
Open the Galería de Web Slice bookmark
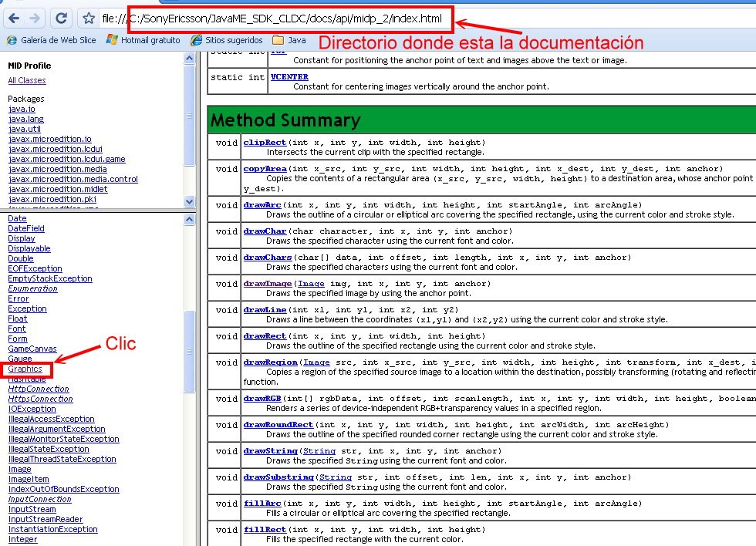pyautogui.click(x=52, y=40)
